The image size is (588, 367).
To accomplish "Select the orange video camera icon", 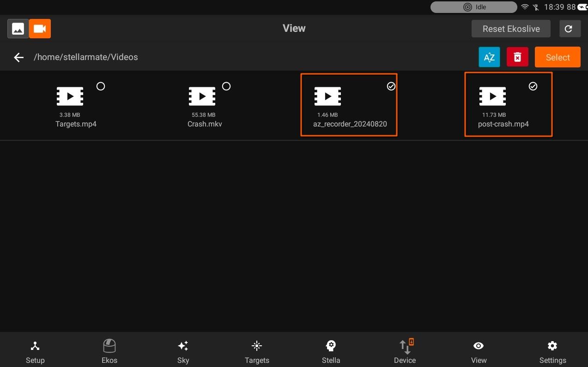I will (x=40, y=29).
